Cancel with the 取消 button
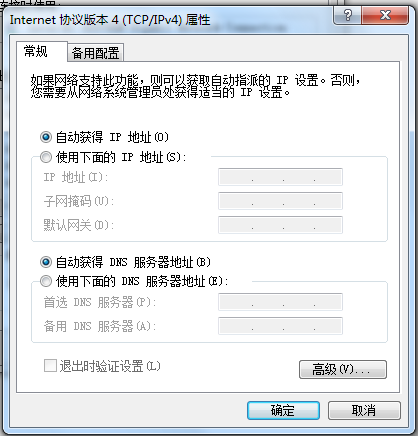This screenshot has width=418, height=436. 364,410
